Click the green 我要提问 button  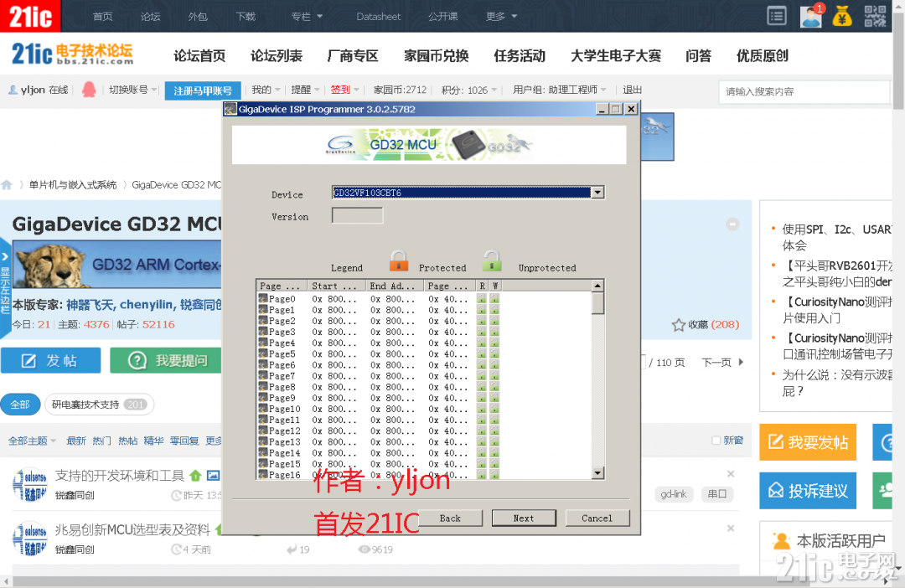pos(166,361)
